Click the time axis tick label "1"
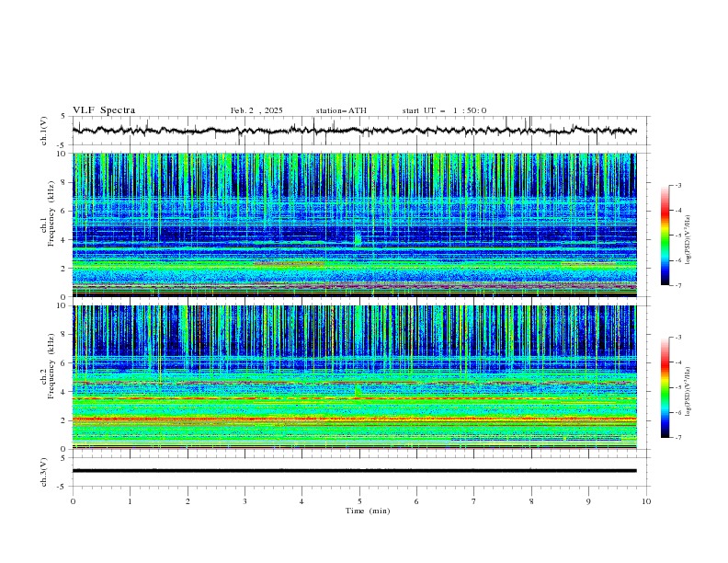This screenshot has width=728, height=563. point(130,501)
